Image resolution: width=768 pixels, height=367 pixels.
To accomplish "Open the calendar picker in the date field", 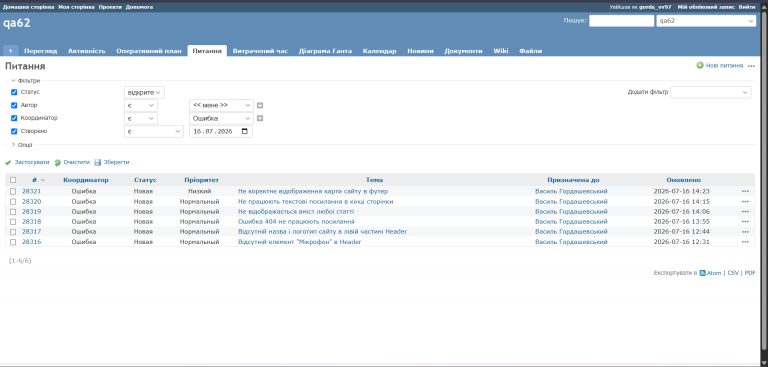I will pyautogui.click(x=245, y=131).
